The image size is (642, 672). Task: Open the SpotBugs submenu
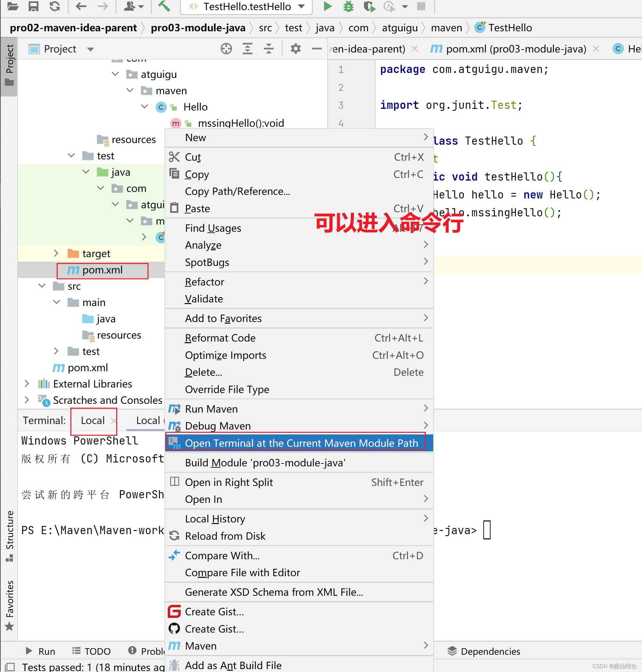click(x=299, y=262)
